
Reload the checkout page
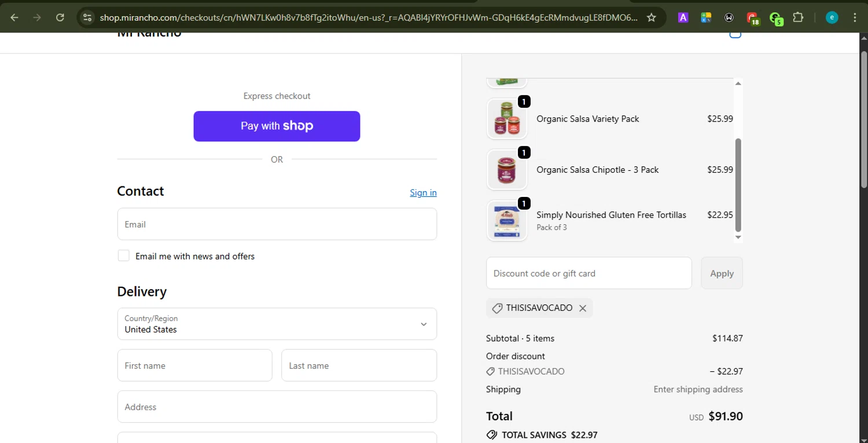pos(60,17)
